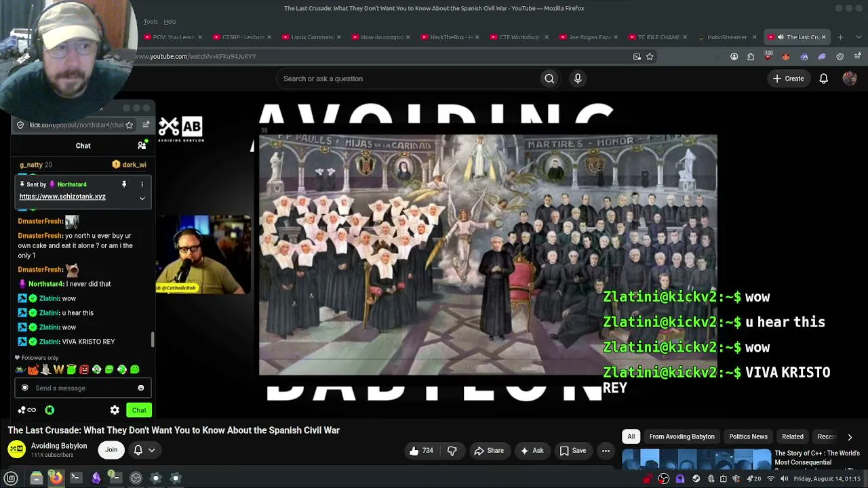Open YouTube notifications bell
This screenshot has width=868, height=488.
(x=823, y=79)
